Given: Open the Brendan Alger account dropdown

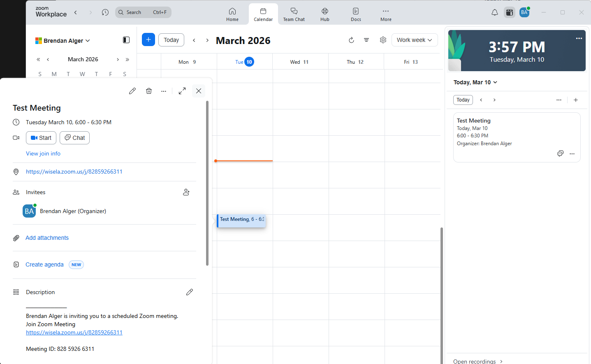Looking at the screenshot, I should 63,40.
